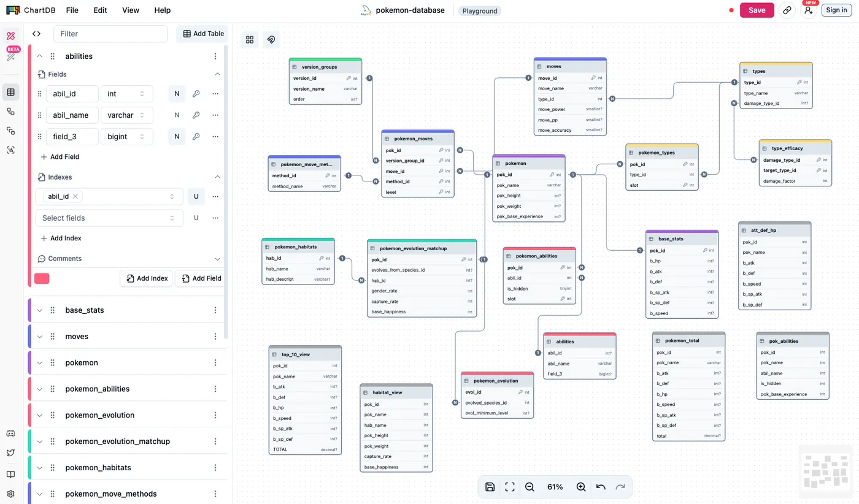Open the Discord community icon
859x504 pixels.
point(10,433)
